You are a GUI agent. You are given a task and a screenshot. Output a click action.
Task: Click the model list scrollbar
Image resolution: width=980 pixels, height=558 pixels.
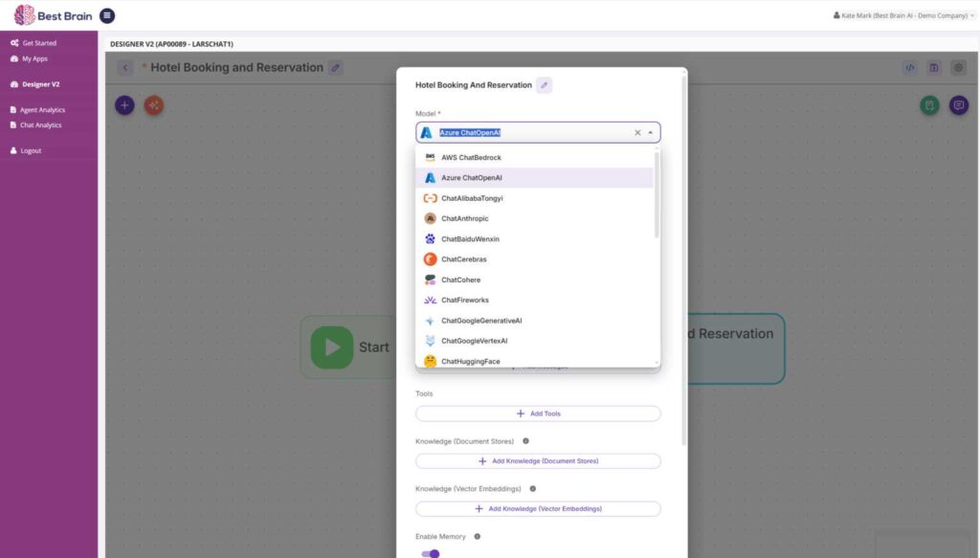pyautogui.click(x=657, y=194)
